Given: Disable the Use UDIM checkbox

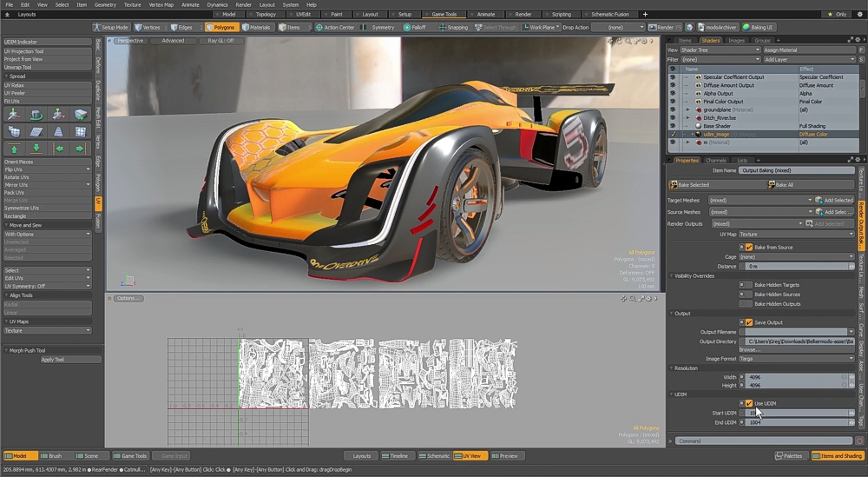Looking at the screenshot, I should click(749, 403).
